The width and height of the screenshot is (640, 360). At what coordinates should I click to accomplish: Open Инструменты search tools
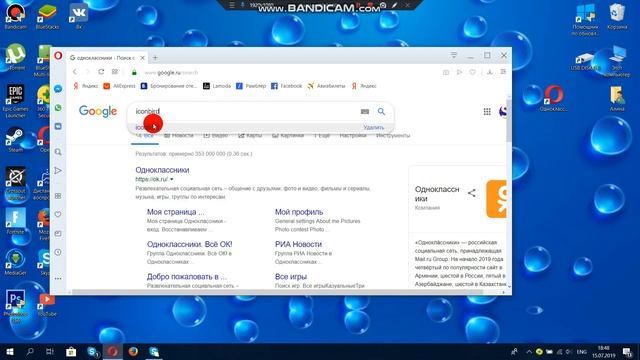click(393, 136)
